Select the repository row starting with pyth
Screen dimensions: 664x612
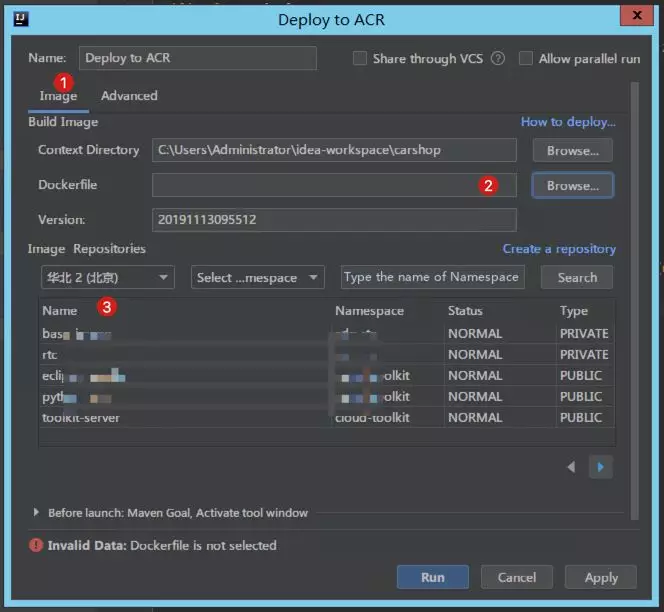[x=326, y=397]
